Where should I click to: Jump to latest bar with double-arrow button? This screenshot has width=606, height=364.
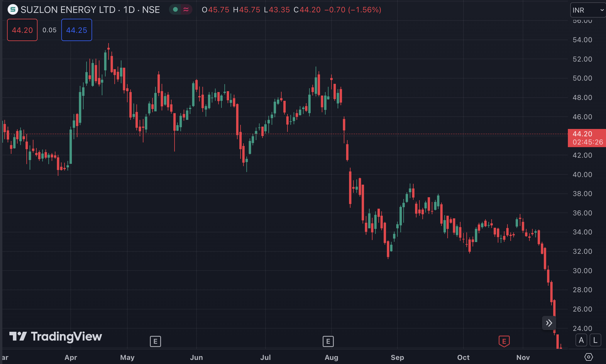549,323
